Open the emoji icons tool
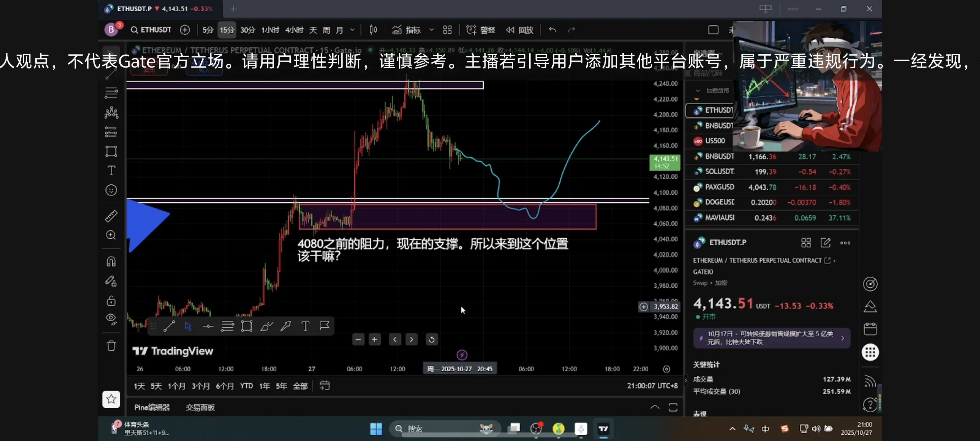 111,190
